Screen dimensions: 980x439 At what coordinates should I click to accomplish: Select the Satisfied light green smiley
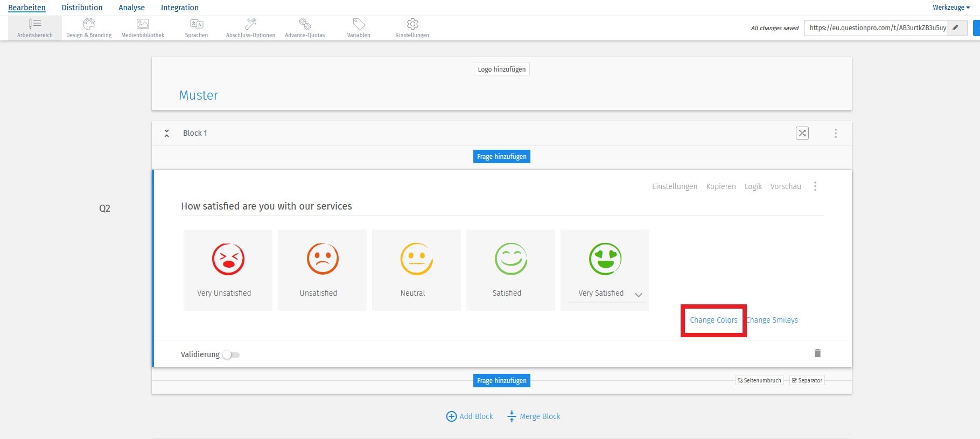(x=511, y=259)
